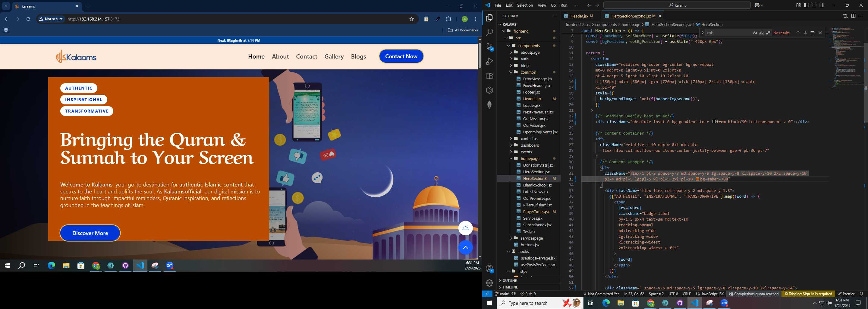Open Chrome tab search dropdown
Screen dimensions: 868x309
tap(6, 6)
